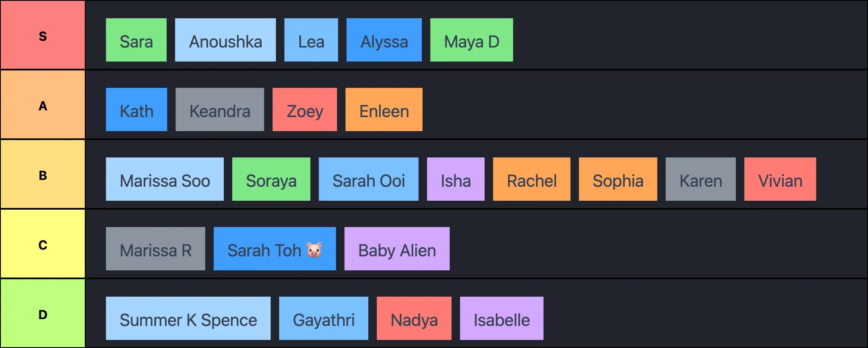Click the red S tier label
868x348 pixels.
click(42, 36)
